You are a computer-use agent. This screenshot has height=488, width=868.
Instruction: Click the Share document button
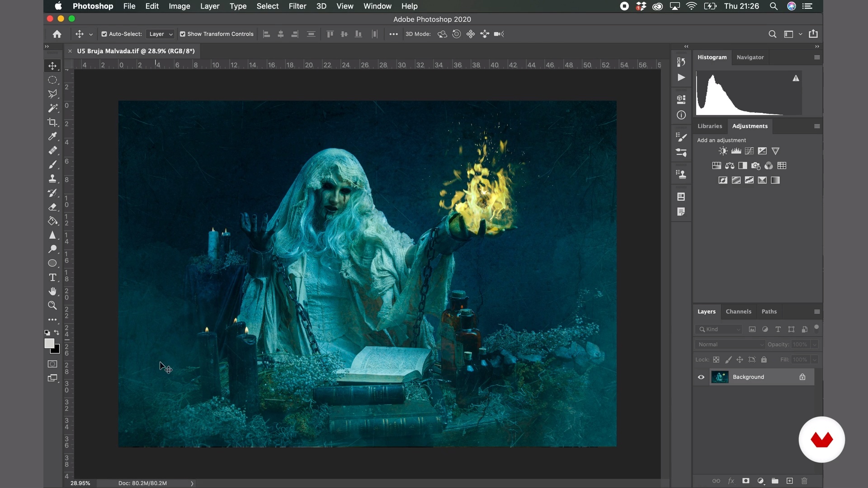click(x=813, y=34)
